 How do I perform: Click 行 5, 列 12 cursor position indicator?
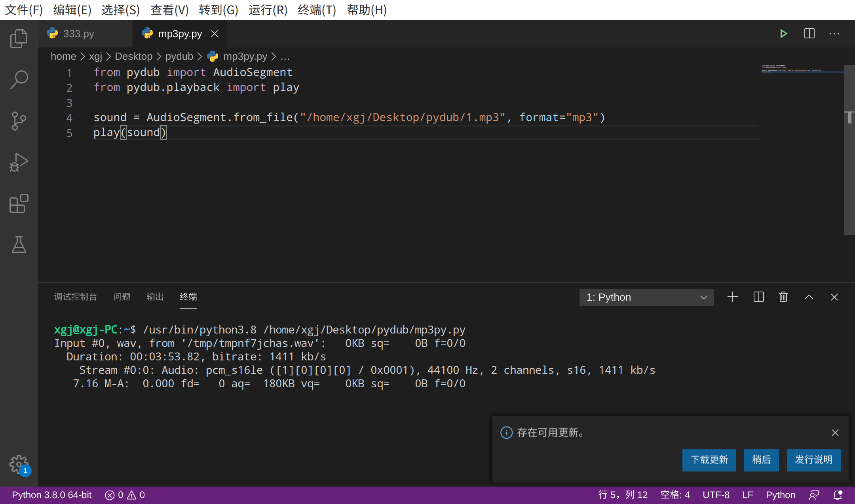coord(623,495)
